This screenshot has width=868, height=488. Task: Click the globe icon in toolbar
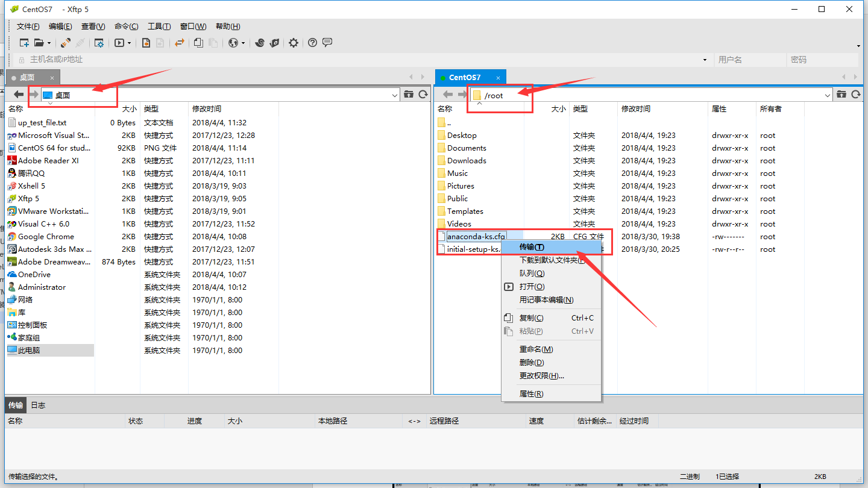234,43
